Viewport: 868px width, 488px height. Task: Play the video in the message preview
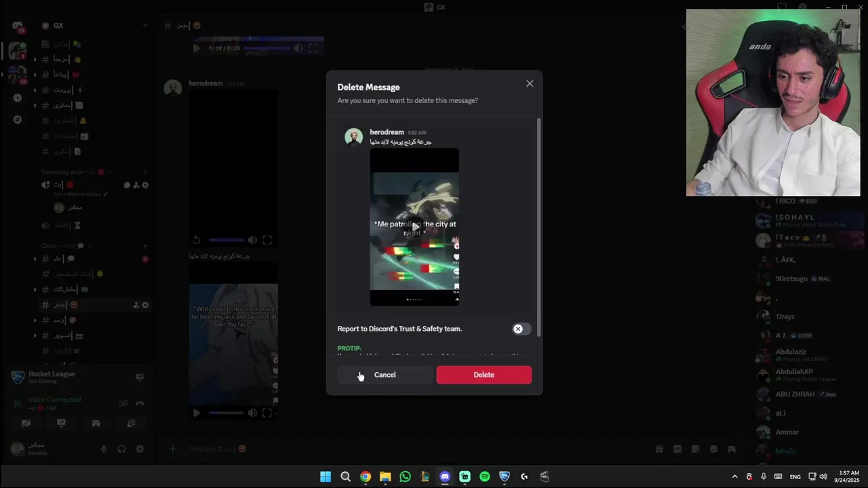(x=414, y=226)
